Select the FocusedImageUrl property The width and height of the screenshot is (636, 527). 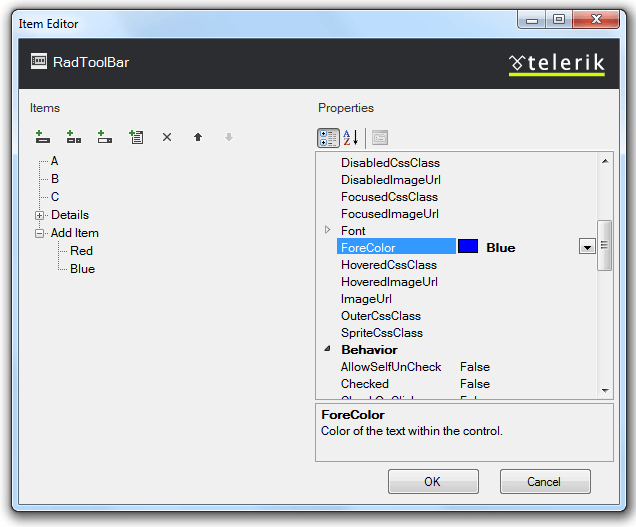pos(390,214)
